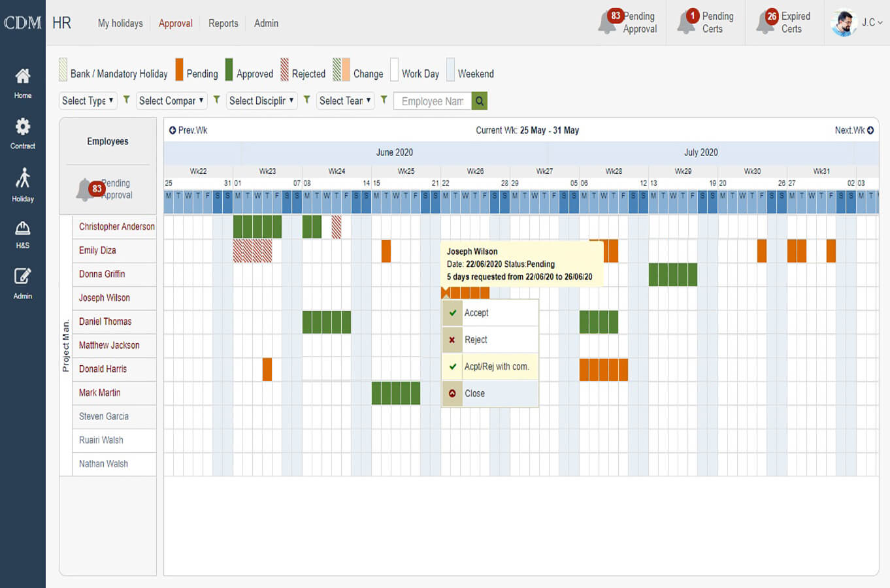Click the Employee Name search field
890x588 pixels.
pos(432,101)
